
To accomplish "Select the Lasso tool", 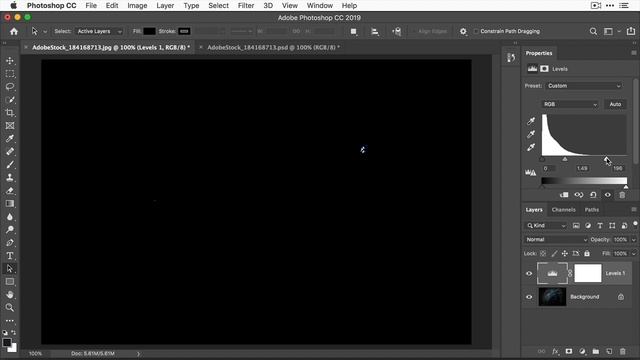I will coord(10,87).
